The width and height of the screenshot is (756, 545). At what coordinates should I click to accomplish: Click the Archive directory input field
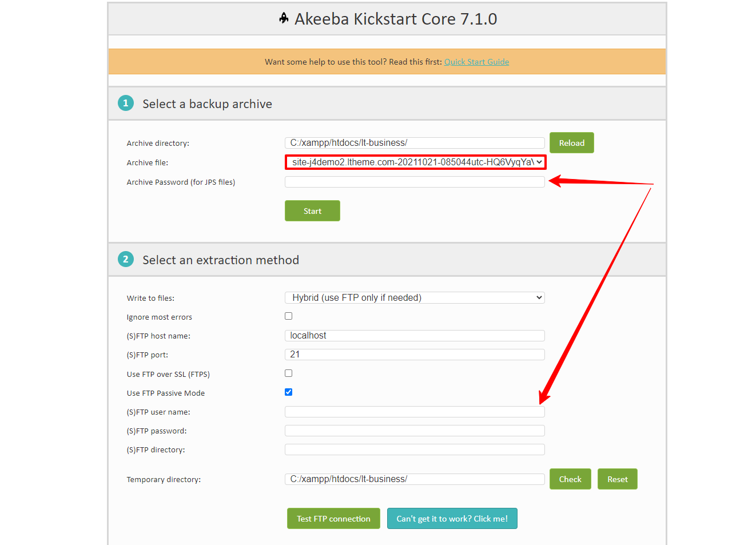[415, 143]
